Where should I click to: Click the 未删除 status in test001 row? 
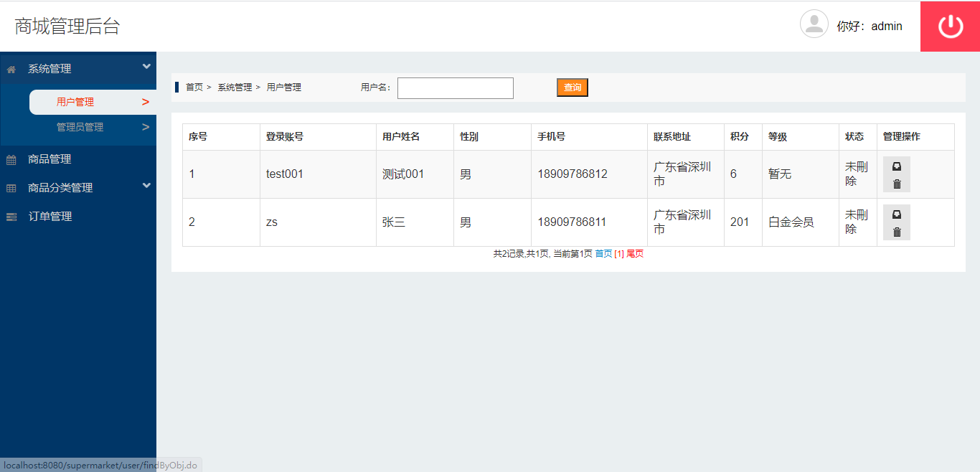tap(857, 174)
